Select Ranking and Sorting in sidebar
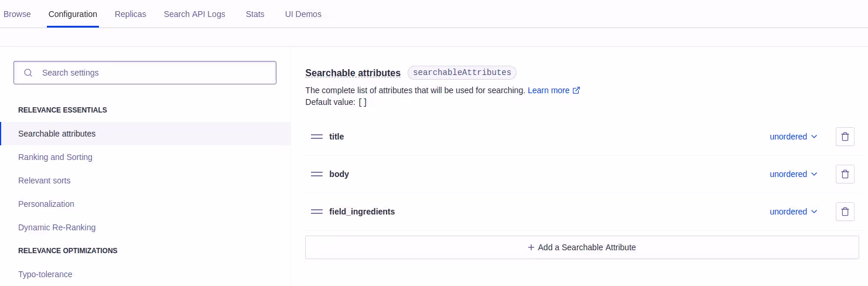Viewport: 868px width, 286px height. 56,157
